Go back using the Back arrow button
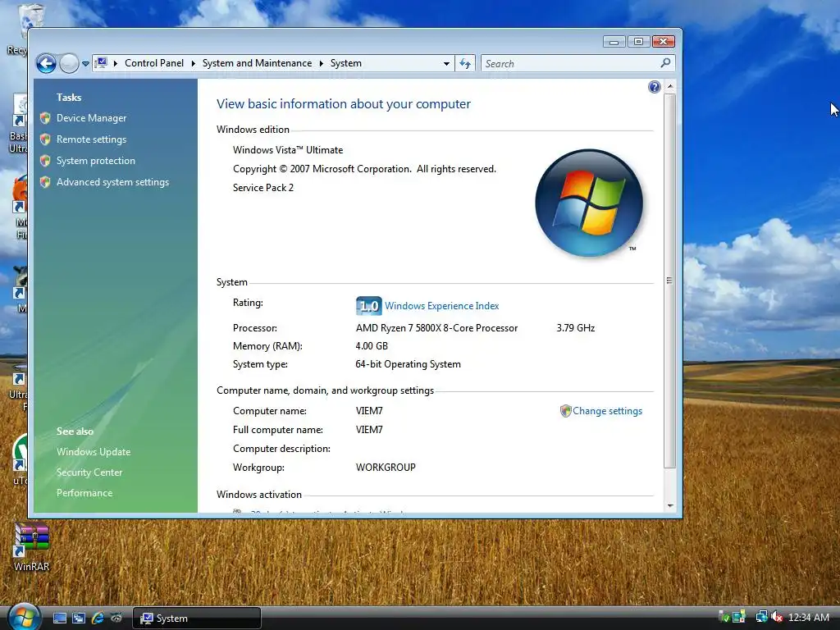The height and width of the screenshot is (630, 840). point(46,64)
